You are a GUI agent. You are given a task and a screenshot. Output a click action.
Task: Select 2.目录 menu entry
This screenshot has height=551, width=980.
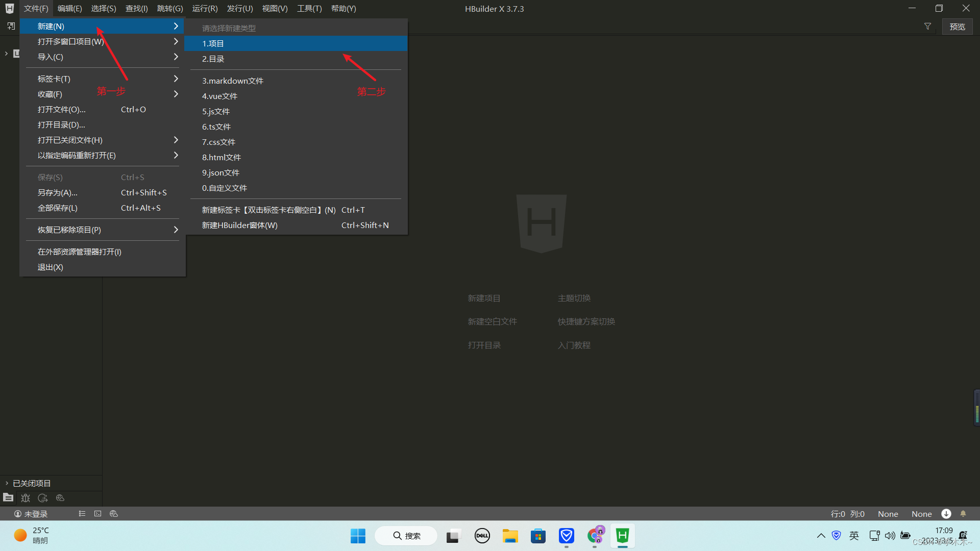point(296,59)
